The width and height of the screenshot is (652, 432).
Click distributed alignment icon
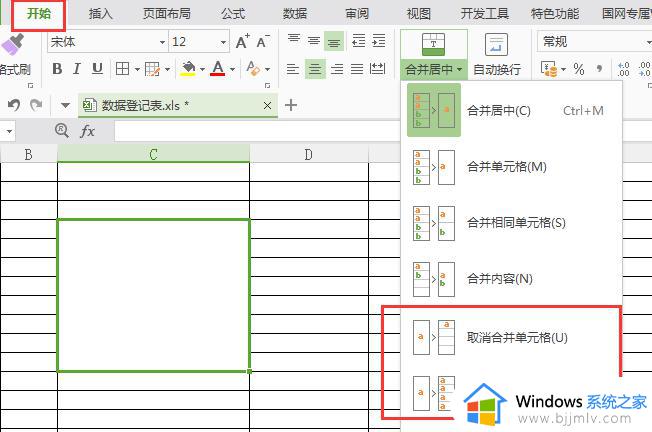click(x=377, y=69)
